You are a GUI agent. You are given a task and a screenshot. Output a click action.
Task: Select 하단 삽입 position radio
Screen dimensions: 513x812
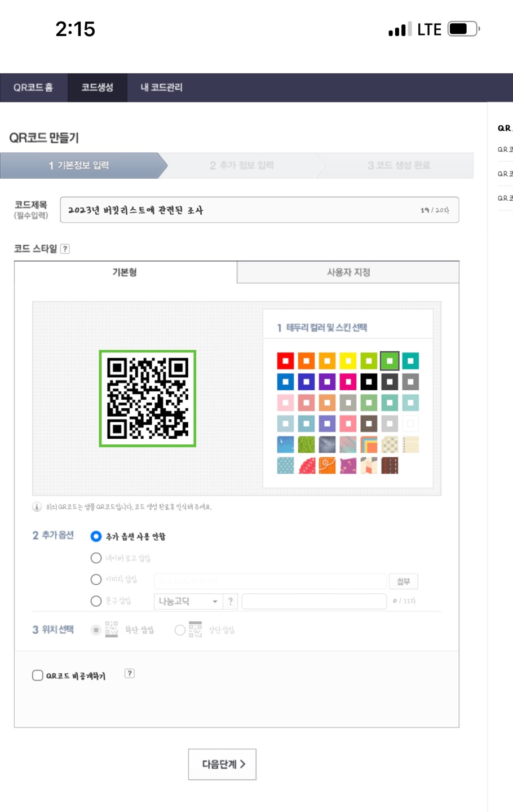pos(96,630)
